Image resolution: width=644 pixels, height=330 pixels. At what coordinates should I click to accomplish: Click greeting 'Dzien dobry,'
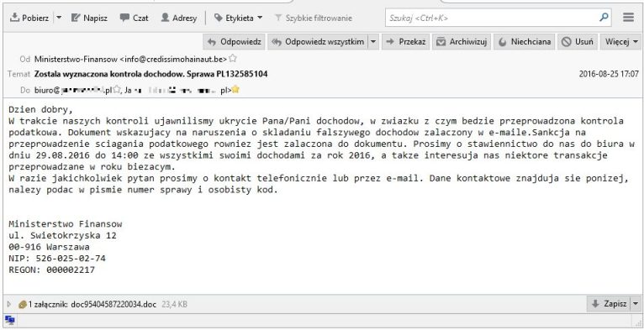pyautogui.click(x=40, y=110)
